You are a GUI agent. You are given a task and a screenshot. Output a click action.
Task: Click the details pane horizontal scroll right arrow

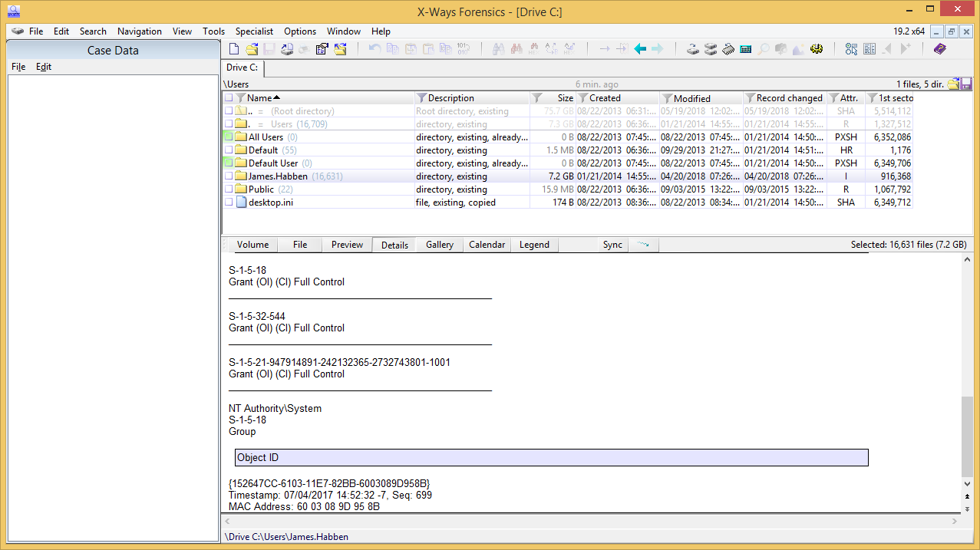pyautogui.click(x=955, y=521)
